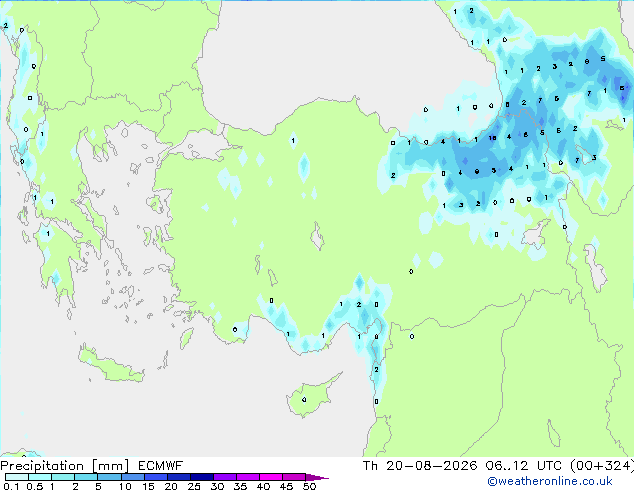634x490 pixels.
Task: Pick the 5–10 mm legend color swatch
Action: pos(109,477)
